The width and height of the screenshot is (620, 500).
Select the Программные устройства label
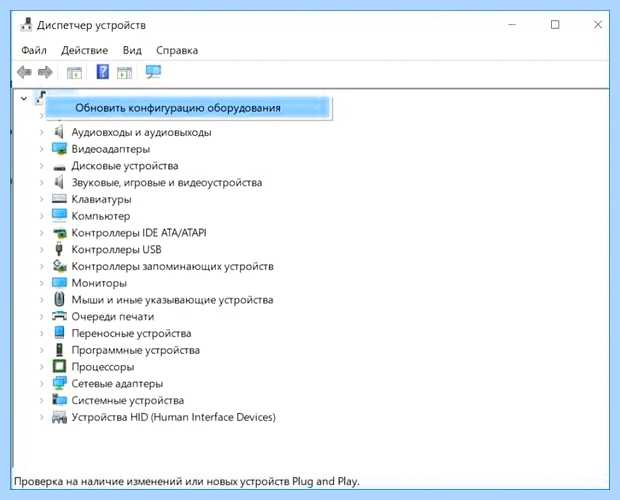[136, 350]
